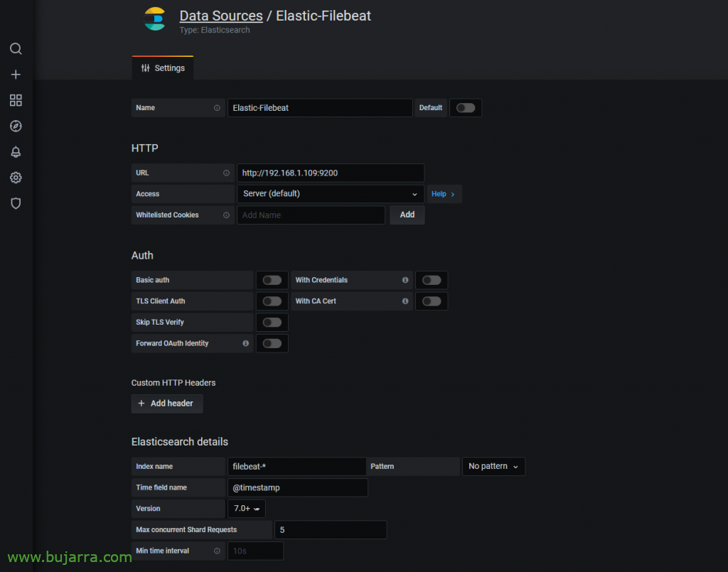This screenshot has width=728, height=572.
Task: Switch to the Settings tab
Action: tap(162, 68)
